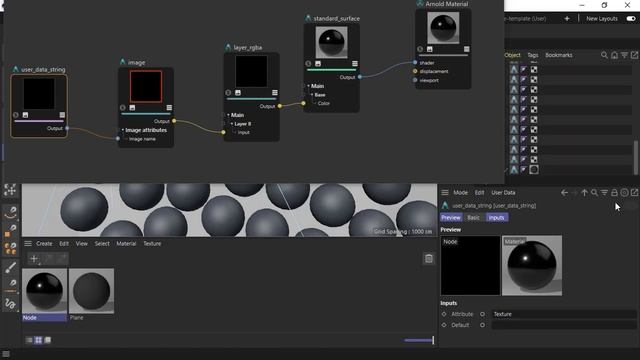This screenshot has width=640, height=360.
Task: Click the Object Manager filter icon
Action: (x=624, y=55)
